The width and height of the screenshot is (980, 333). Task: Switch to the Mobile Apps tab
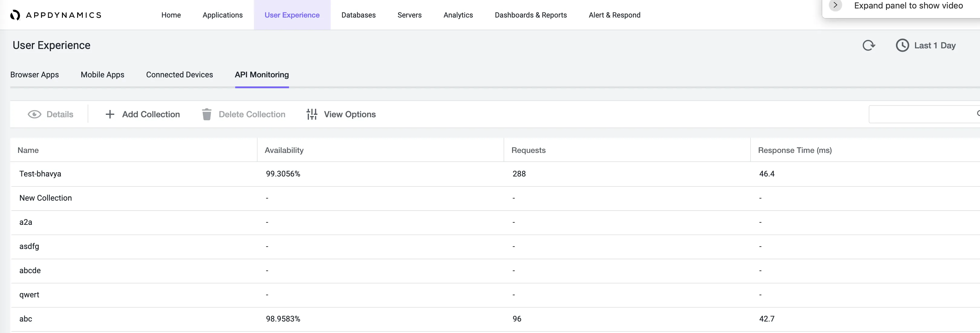(x=102, y=75)
